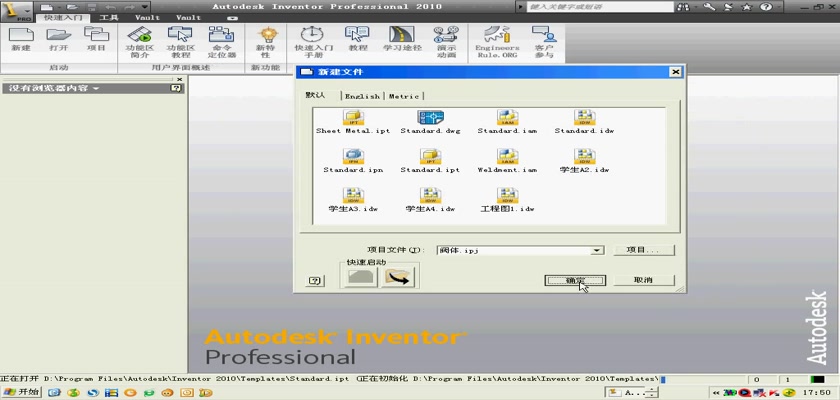Click the quick access toolbar Open icon
This screenshot has height=400, width=840.
point(72,7)
